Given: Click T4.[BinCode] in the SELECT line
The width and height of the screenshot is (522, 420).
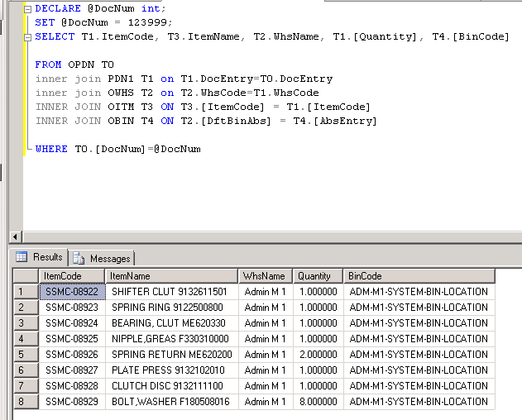Looking at the screenshot, I should pyautogui.click(x=471, y=36).
